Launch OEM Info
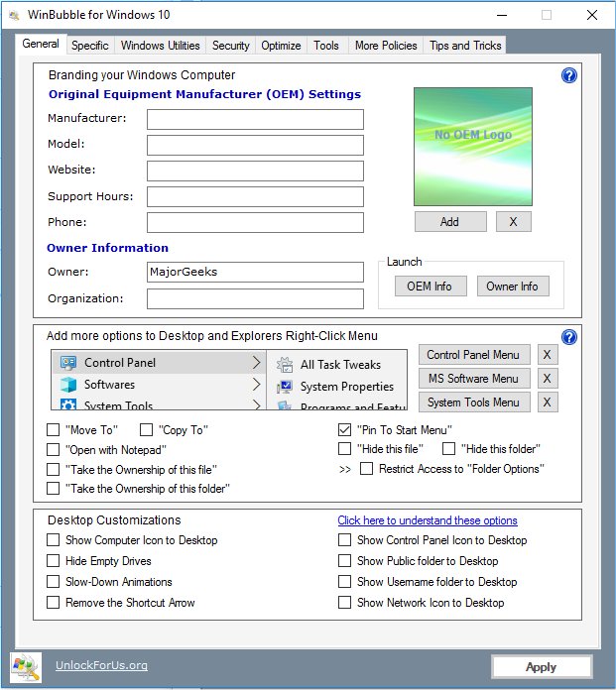 pos(431,287)
